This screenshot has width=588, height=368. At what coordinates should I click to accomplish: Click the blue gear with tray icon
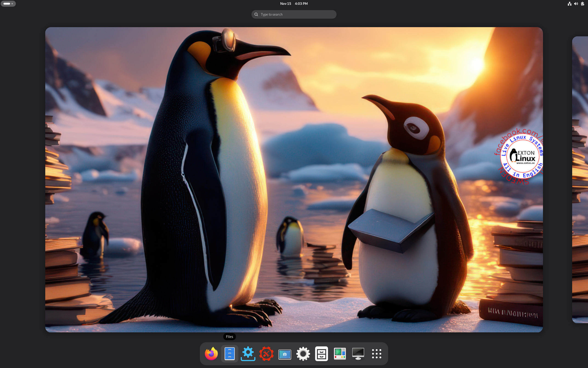point(248,354)
